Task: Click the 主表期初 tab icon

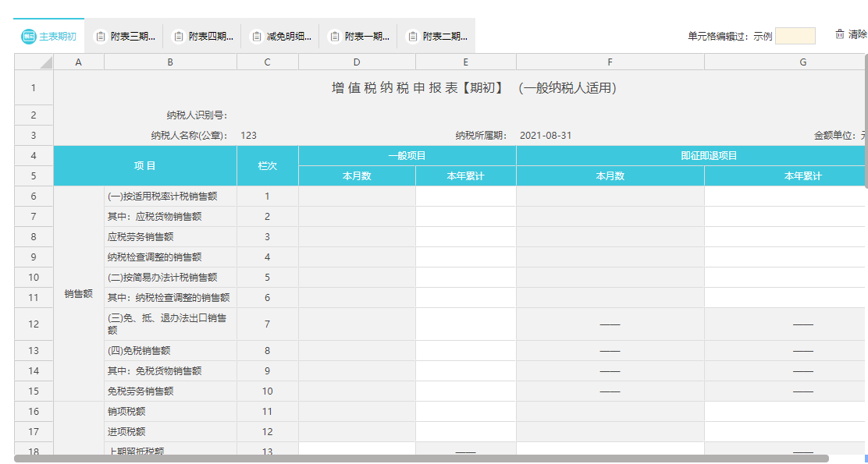Action: (29, 37)
